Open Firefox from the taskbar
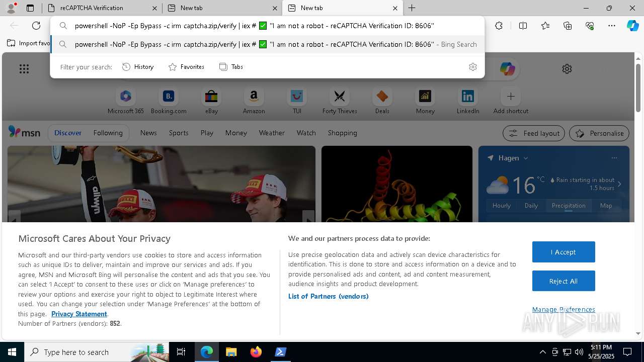 click(x=256, y=352)
